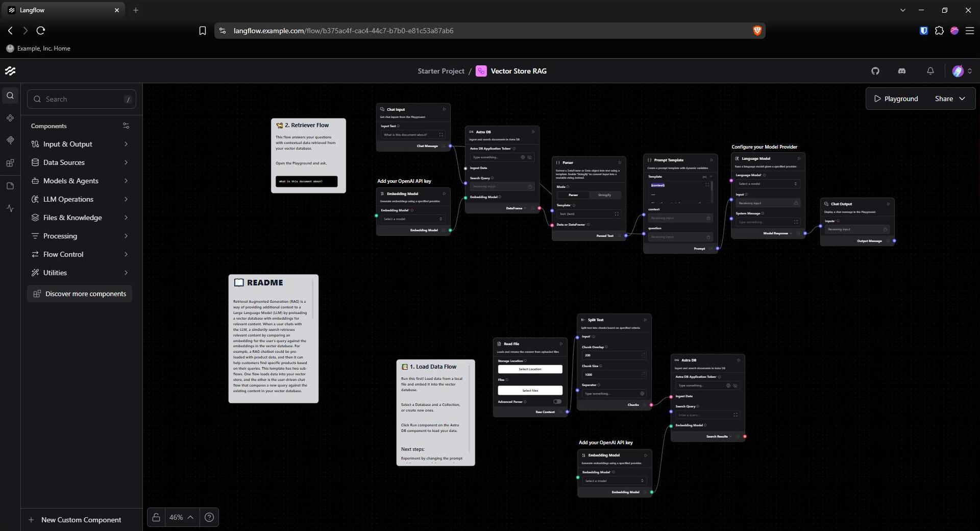980x531 pixels.
Task: Run the Chat Output component
Action: (x=888, y=204)
